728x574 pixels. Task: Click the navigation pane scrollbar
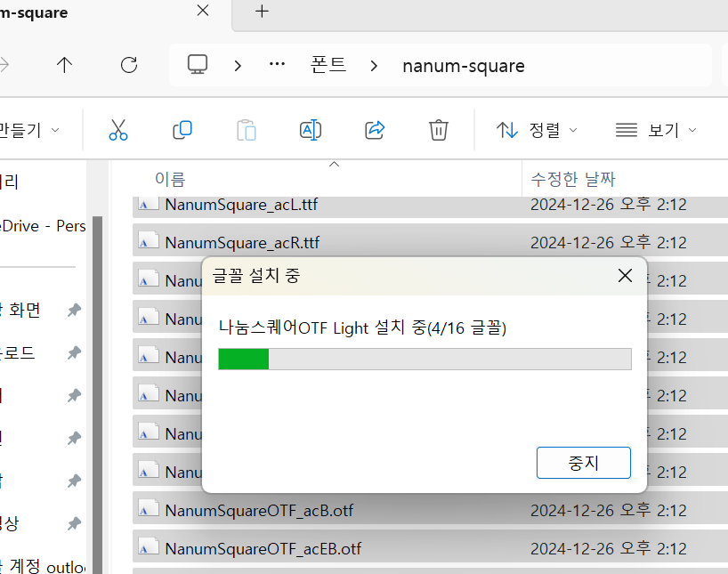pyautogui.click(x=98, y=395)
